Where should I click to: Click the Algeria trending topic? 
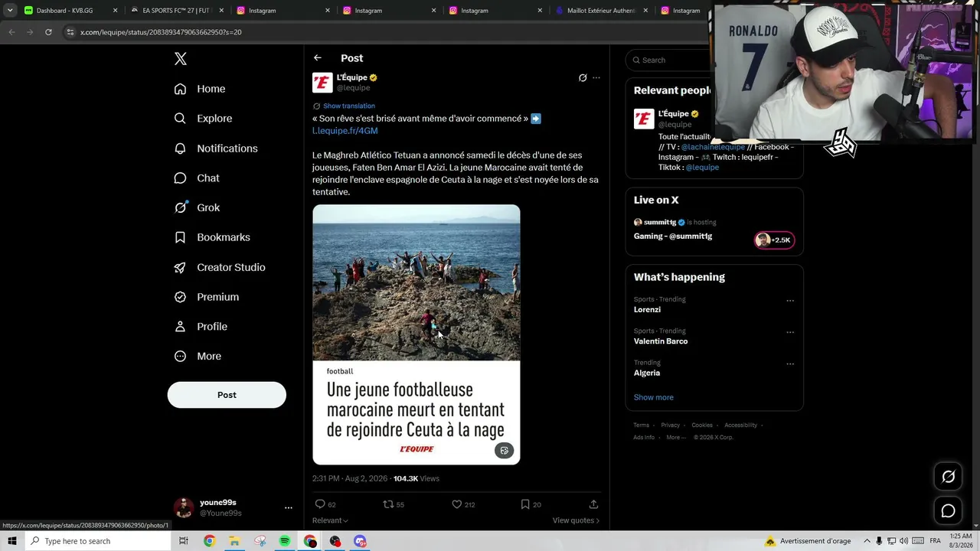[647, 373]
